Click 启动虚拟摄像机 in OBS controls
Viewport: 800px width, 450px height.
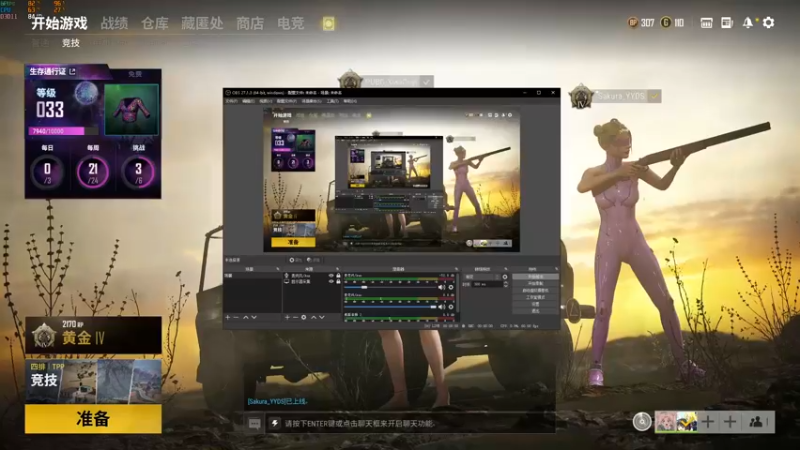pos(535,290)
